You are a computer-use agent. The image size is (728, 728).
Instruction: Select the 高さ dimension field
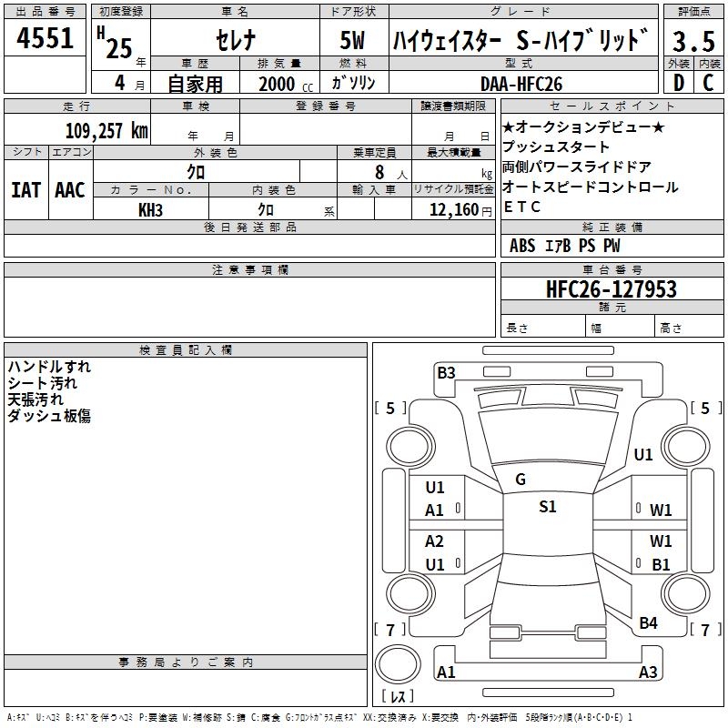(689, 328)
